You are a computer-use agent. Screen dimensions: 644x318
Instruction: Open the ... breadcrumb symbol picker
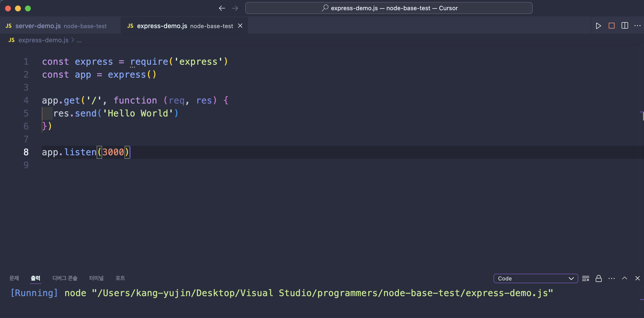click(79, 40)
